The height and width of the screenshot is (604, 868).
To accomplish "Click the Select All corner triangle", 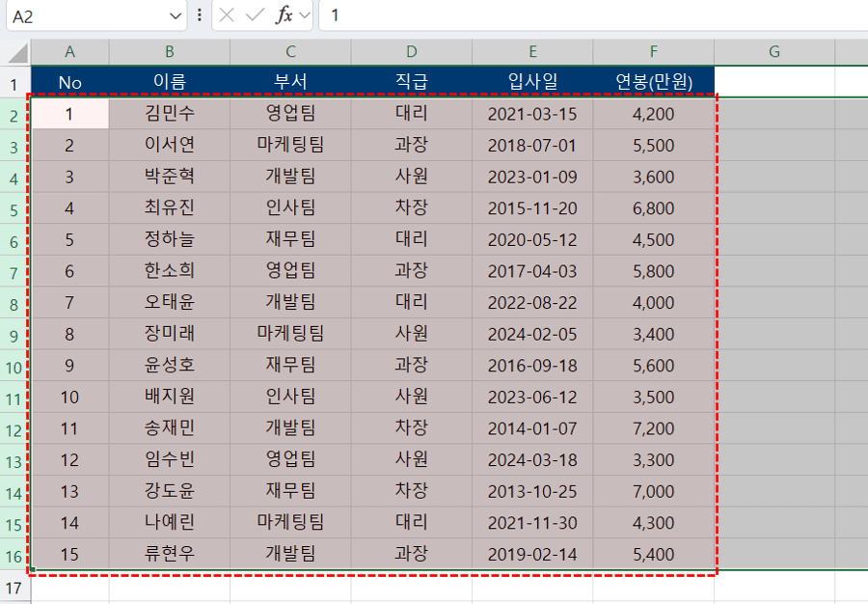I will point(17,53).
